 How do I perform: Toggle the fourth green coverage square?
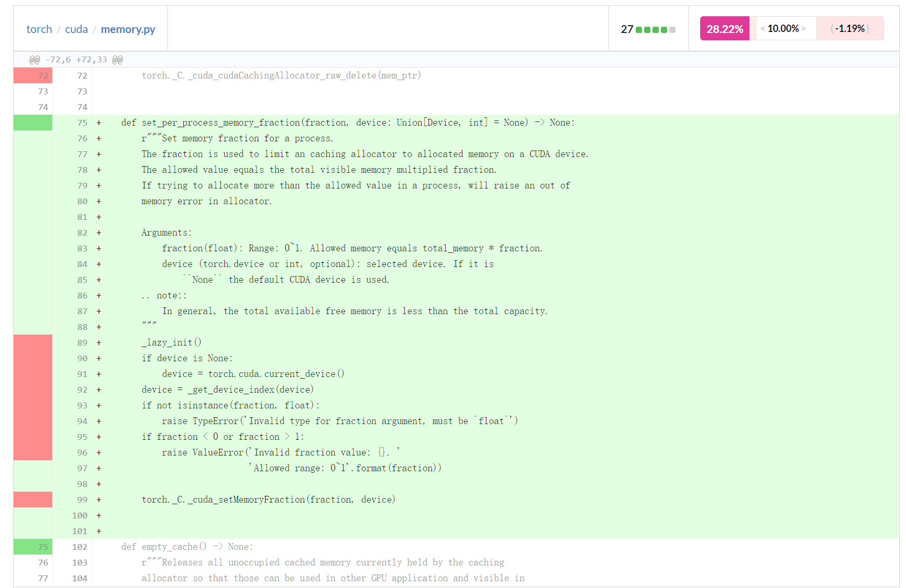click(x=664, y=30)
